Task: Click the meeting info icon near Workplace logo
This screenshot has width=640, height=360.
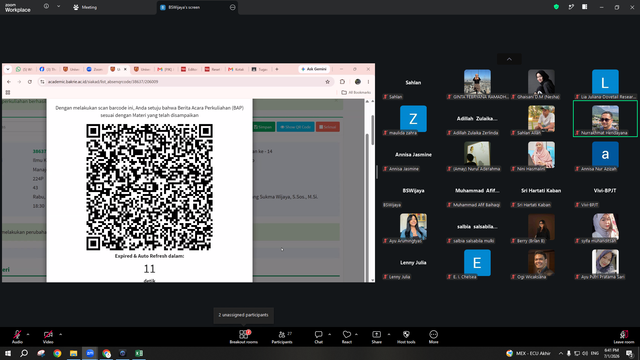Action: (x=46, y=7)
